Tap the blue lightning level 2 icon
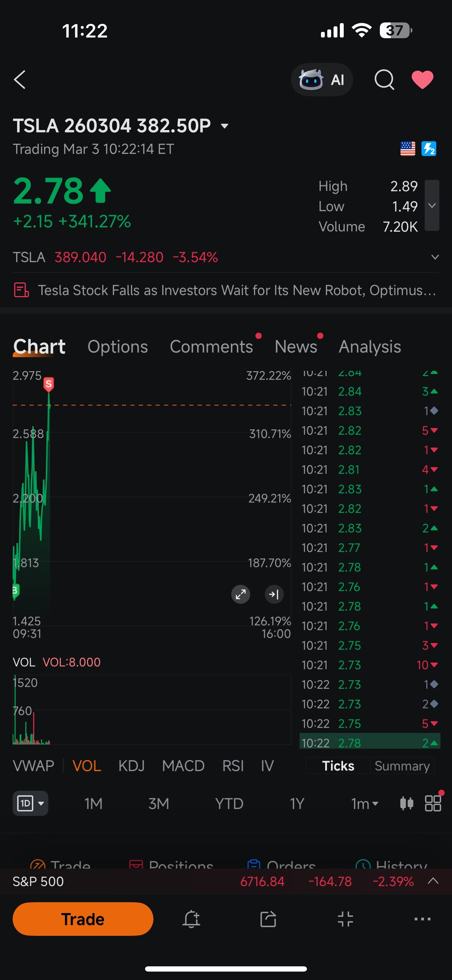Screen dimensions: 452x980 [x=429, y=149]
